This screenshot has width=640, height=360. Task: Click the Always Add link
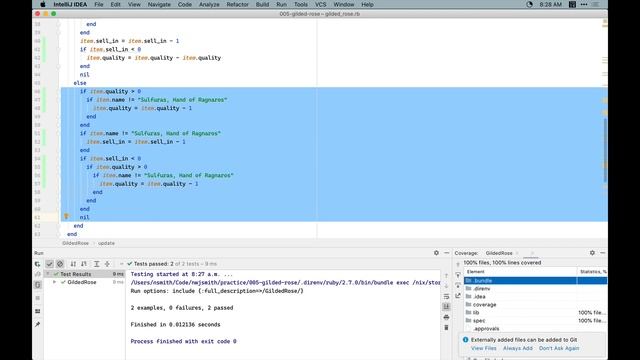coord(518,348)
